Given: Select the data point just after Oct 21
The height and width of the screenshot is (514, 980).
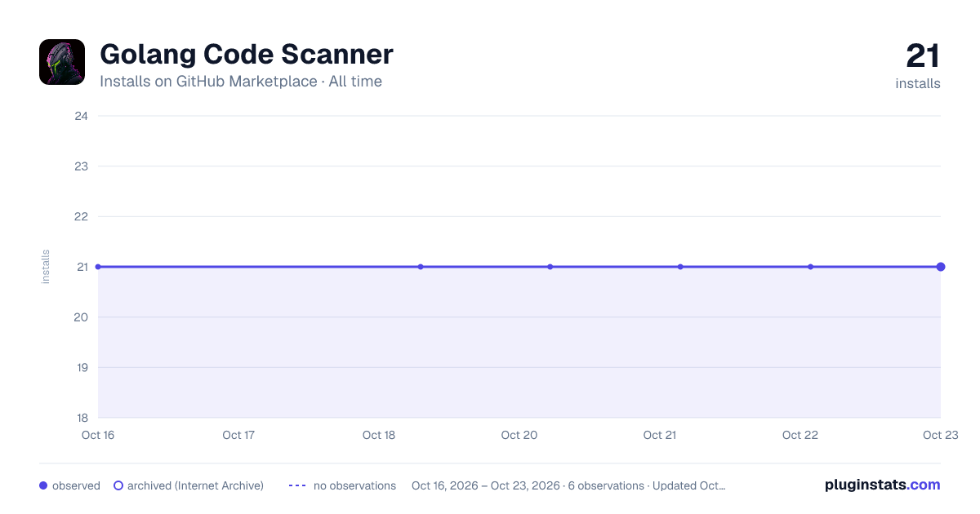Looking at the screenshot, I should click(x=680, y=267).
